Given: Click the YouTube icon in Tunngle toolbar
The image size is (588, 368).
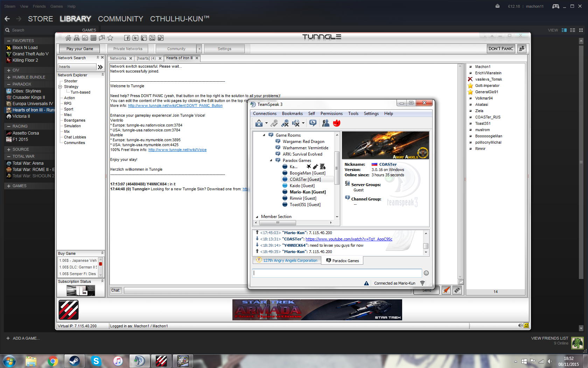Looking at the screenshot, I should tap(152, 38).
